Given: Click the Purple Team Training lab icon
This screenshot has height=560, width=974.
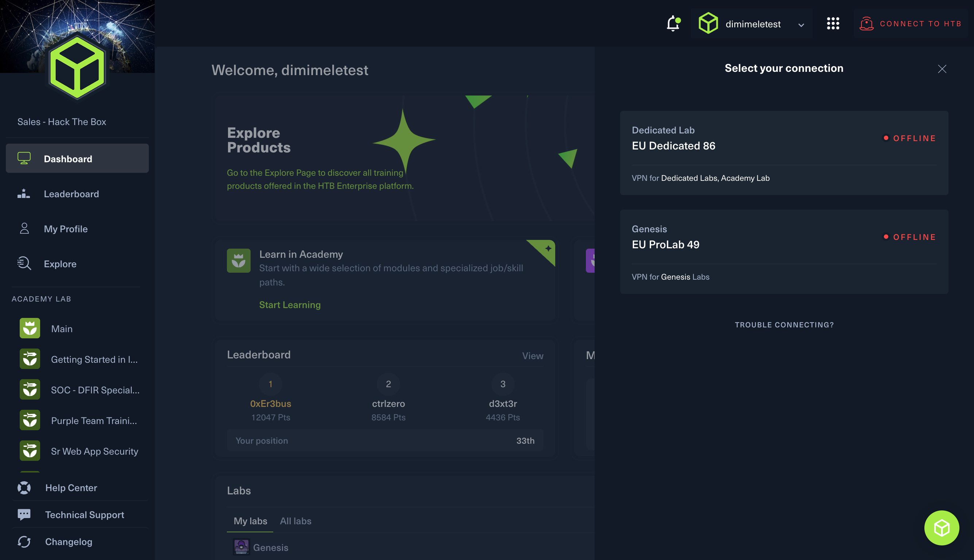Looking at the screenshot, I should pyautogui.click(x=30, y=420).
